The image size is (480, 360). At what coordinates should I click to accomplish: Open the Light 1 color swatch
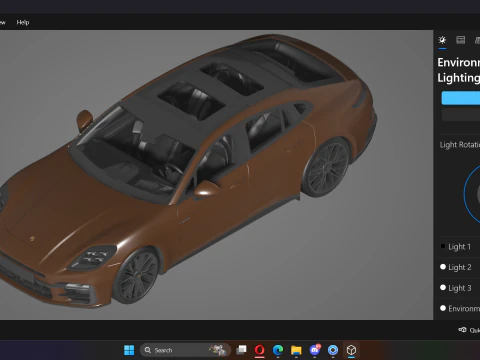pos(443,246)
